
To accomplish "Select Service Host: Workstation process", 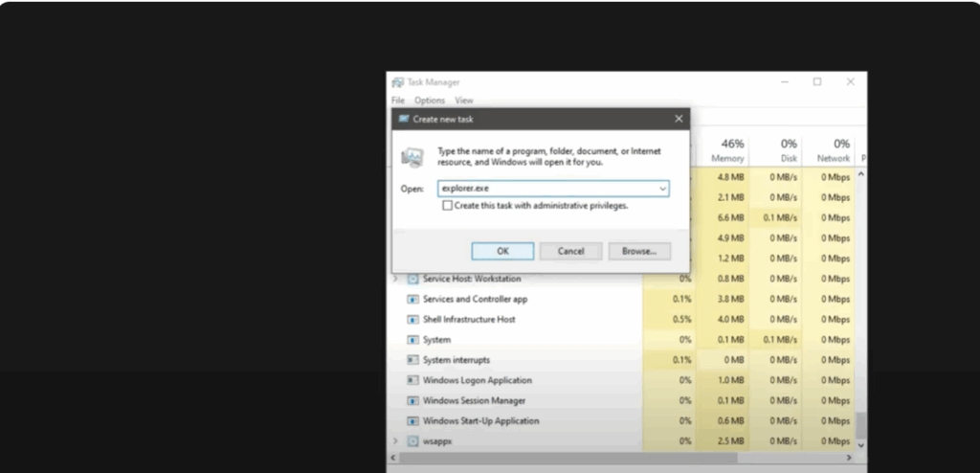I will [x=471, y=279].
